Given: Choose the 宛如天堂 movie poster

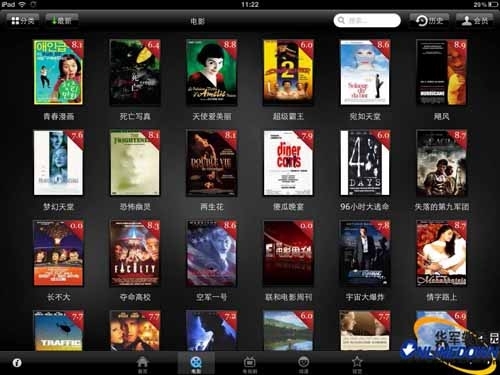Looking at the screenshot, I should pyautogui.click(x=365, y=72).
